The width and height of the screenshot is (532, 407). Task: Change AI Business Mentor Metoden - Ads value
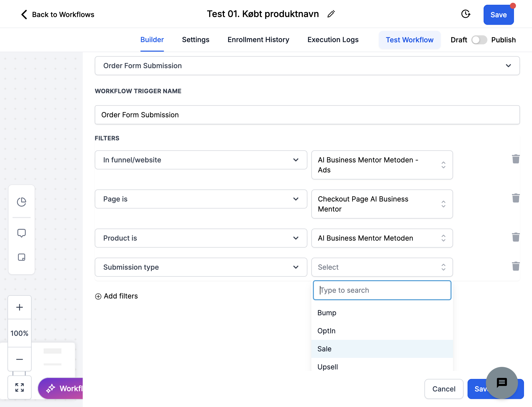pos(382,165)
